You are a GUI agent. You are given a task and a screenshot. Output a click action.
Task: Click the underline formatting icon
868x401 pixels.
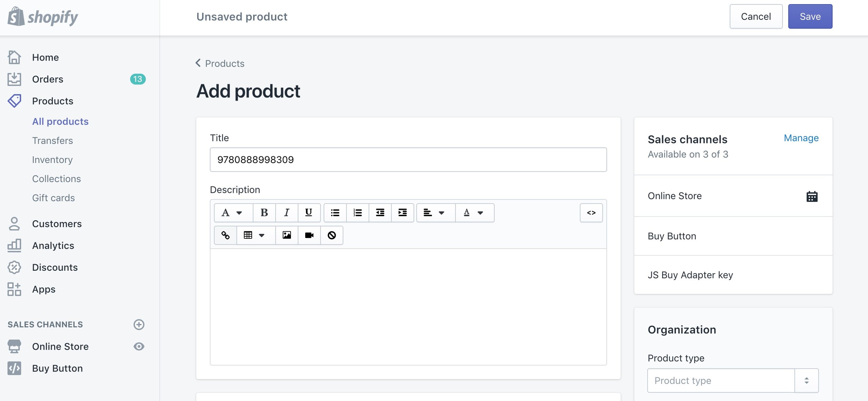(309, 213)
